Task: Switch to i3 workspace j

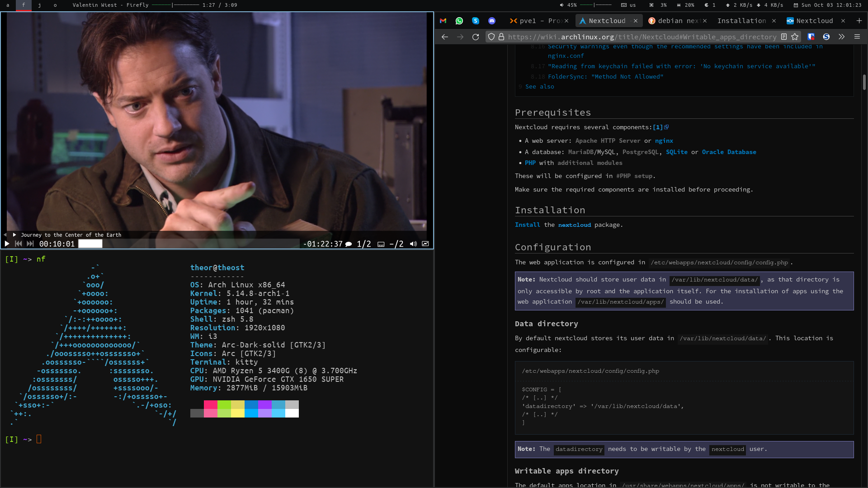Action: 40,5
